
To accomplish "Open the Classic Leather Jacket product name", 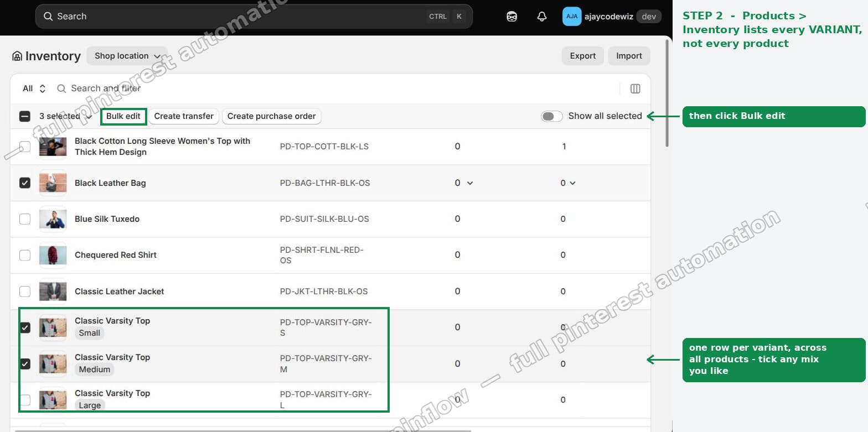I will coord(120,292).
